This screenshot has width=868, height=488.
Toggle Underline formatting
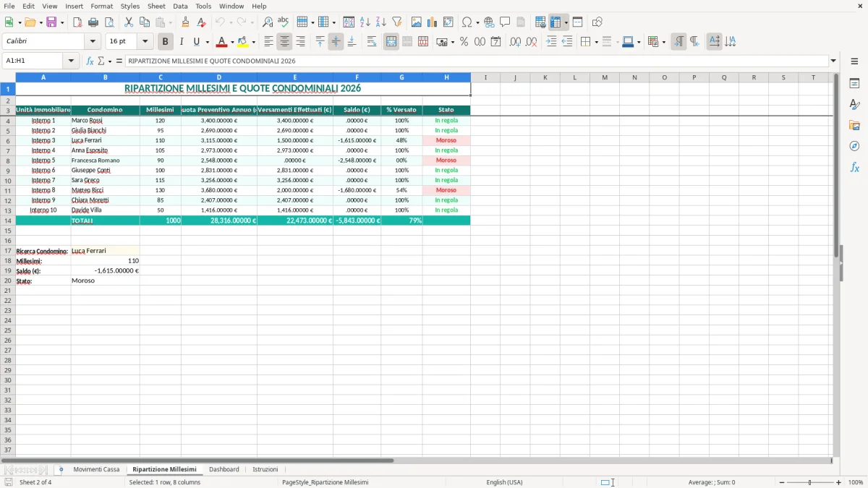196,42
